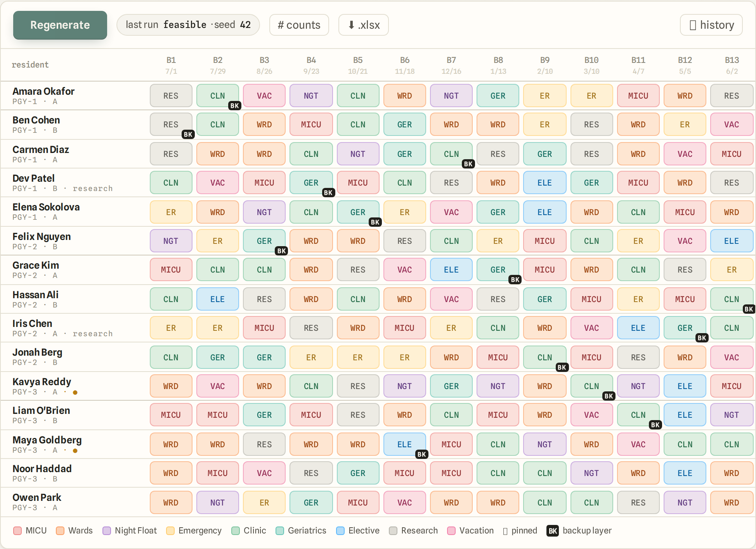Select Amara Okafor's resident row name
This screenshot has width=756, height=549.
[x=43, y=91]
